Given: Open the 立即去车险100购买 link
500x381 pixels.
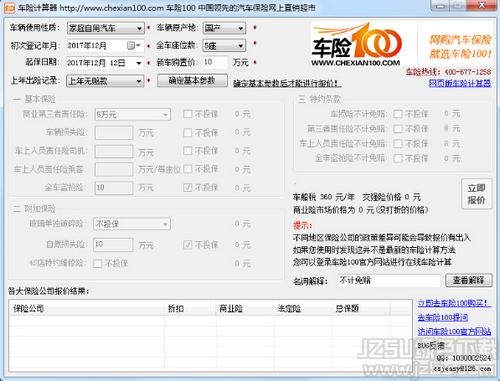Looking at the screenshot, I should (454, 303).
